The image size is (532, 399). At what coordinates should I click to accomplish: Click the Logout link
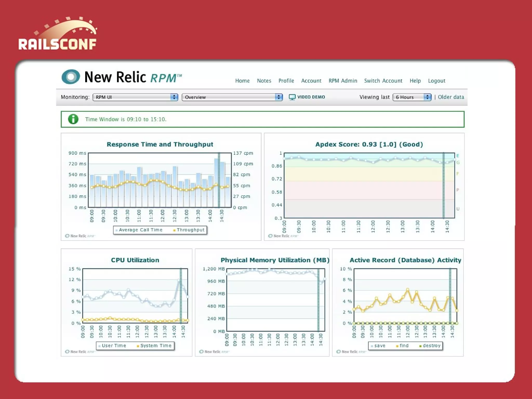tap(437, 81)
